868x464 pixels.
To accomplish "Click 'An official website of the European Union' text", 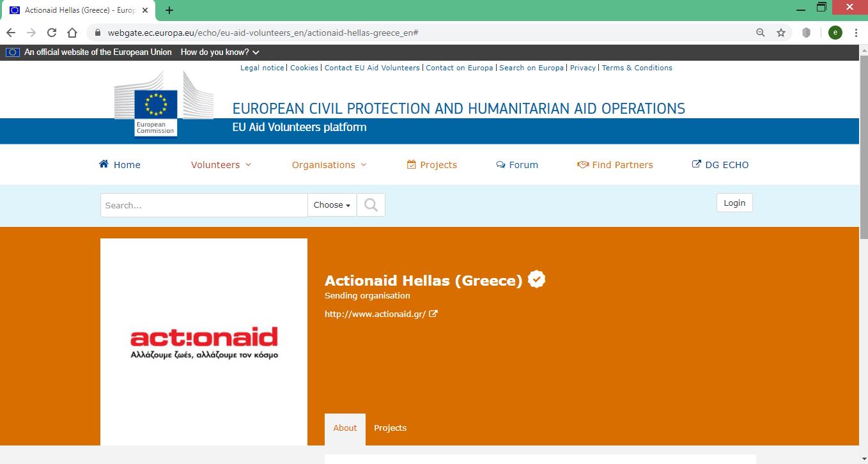I will 98,52.
